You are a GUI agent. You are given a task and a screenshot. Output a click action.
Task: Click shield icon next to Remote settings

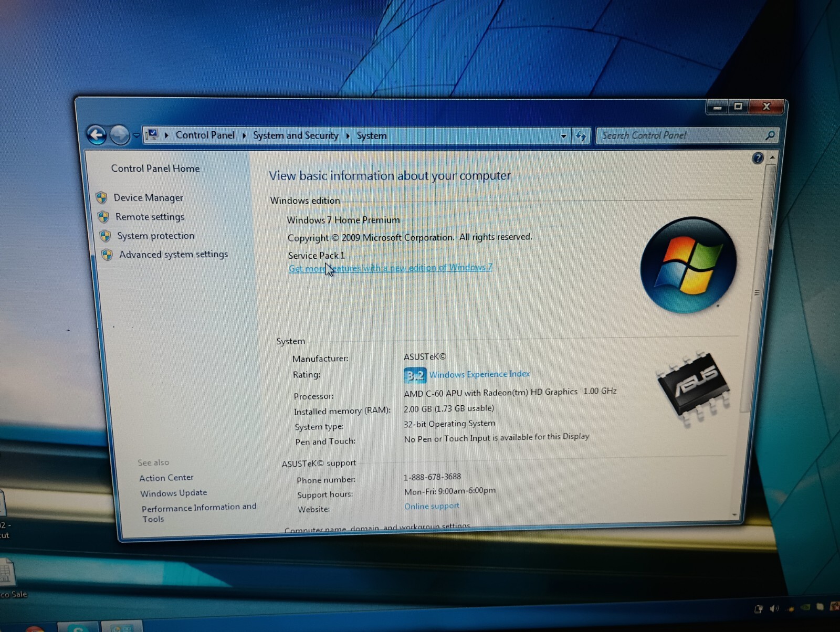point(103,217)
